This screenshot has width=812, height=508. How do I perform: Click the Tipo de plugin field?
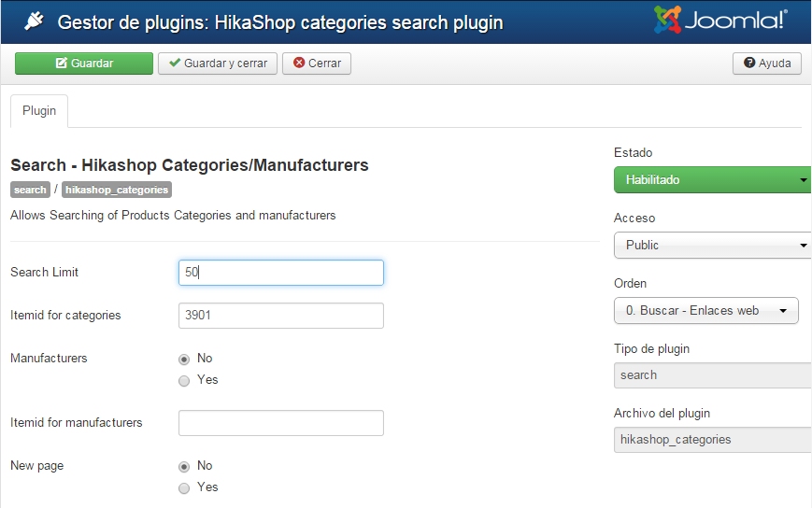[x=712, y=375]
